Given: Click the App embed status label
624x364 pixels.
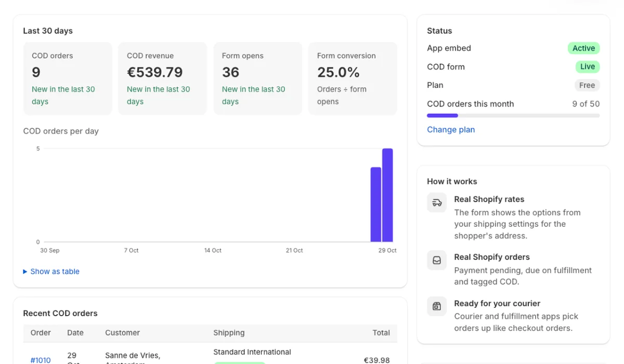Looking at the screenshot, I should 449,48.
